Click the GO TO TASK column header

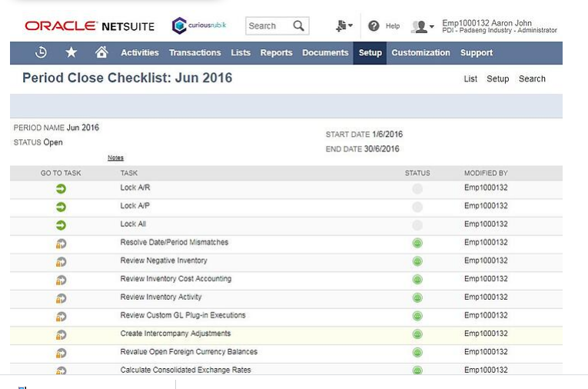(61, 173)
